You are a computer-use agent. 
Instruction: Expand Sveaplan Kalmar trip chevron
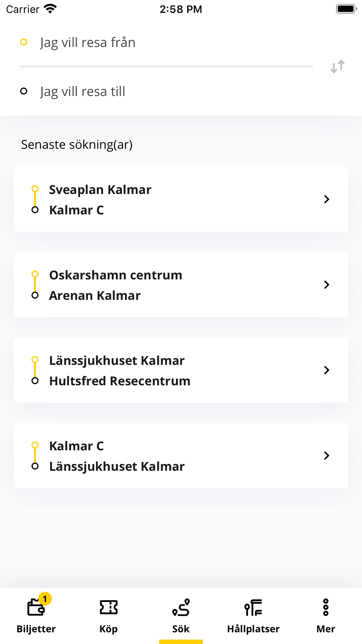[327, 199]
